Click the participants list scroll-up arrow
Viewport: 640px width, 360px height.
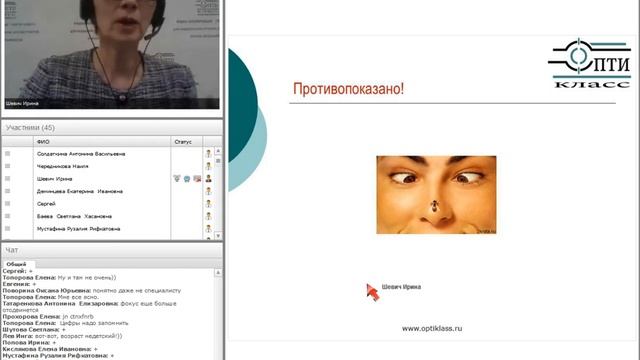(218, 151)
